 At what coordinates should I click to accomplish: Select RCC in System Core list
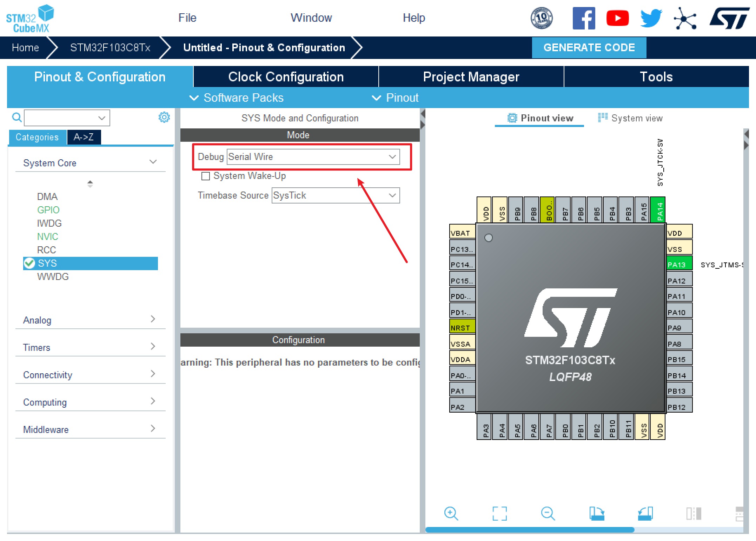[x=46, y=250]
